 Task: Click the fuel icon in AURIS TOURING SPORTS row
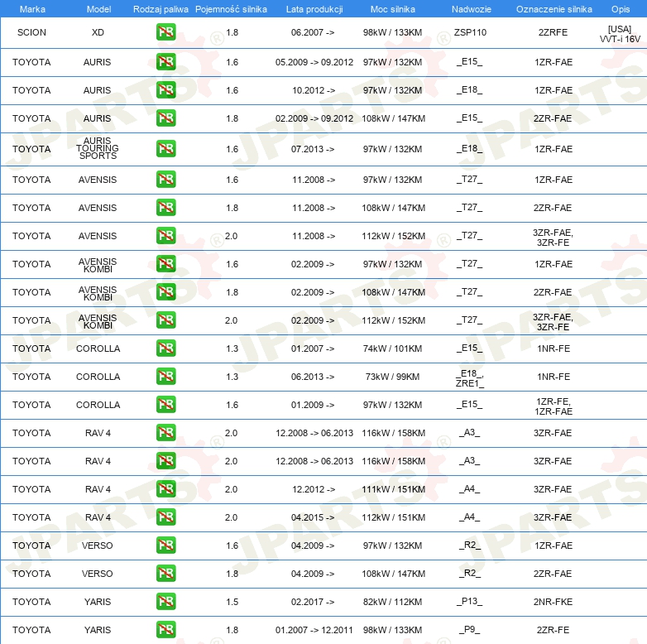165,149
